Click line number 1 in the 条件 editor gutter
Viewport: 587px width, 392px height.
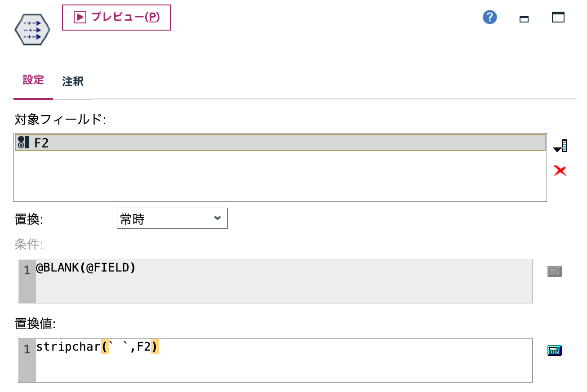[x=27, y=270]
